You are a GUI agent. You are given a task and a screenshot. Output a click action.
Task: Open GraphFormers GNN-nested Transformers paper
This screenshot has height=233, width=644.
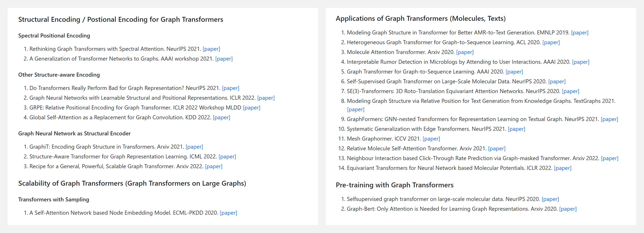coord(609,119)
